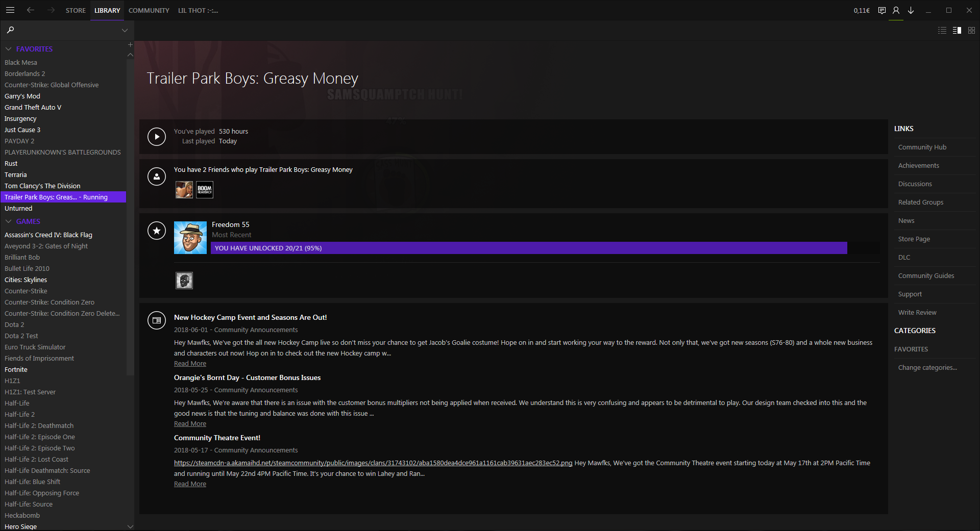Open Store Page link
The width and height of the screenshot is (980, 531).
click(x=914, y=239)
